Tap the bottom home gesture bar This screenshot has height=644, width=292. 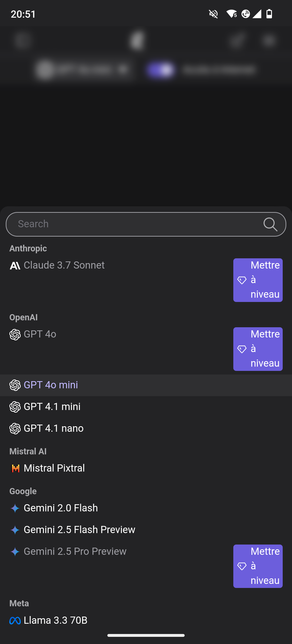tap(146, 635)
